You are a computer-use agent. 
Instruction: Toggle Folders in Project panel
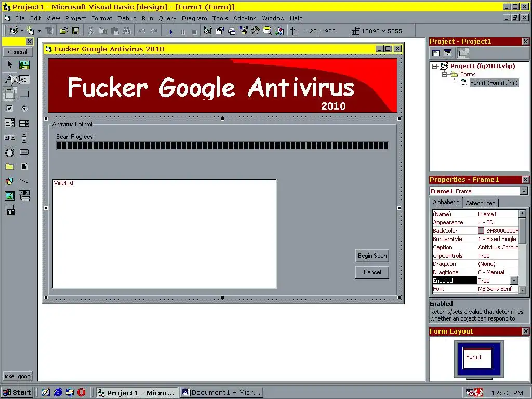coord(463,53)
